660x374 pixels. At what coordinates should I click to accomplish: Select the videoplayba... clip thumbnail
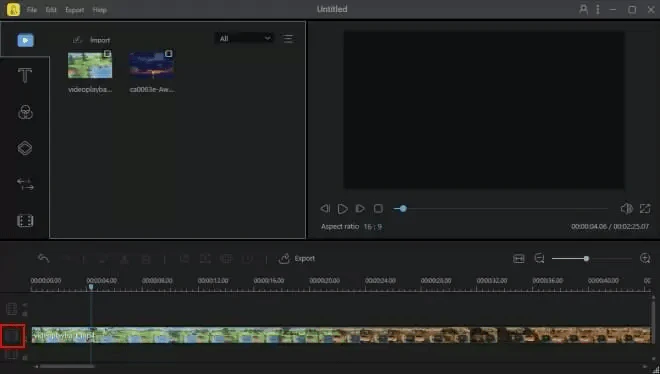[x=90, y=65]
